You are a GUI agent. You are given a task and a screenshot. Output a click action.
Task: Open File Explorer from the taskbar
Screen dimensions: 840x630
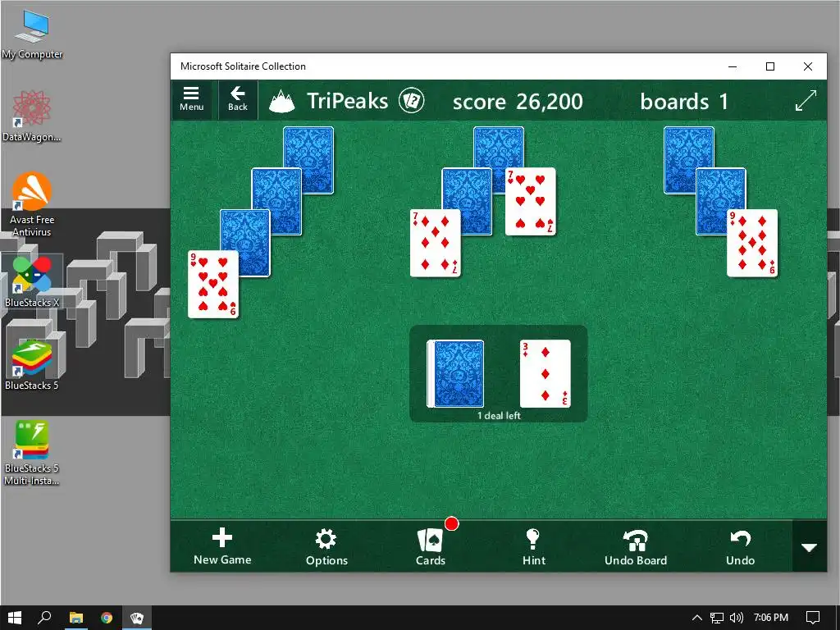point(76,618)
